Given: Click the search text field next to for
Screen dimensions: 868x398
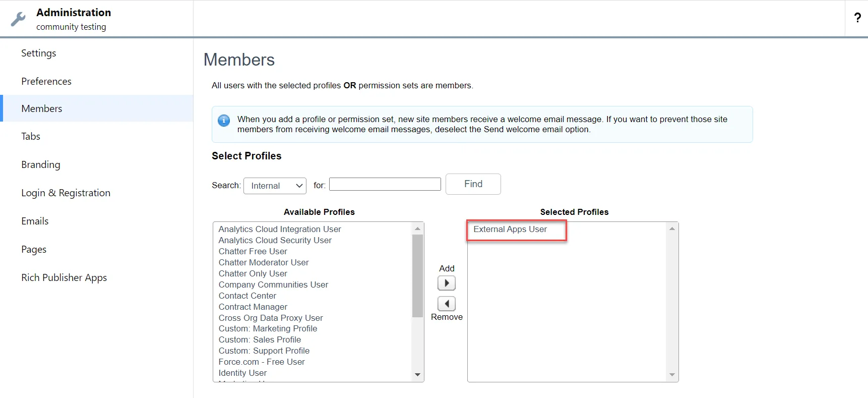Looking at the screenshot, I should [x=385, y=184].
